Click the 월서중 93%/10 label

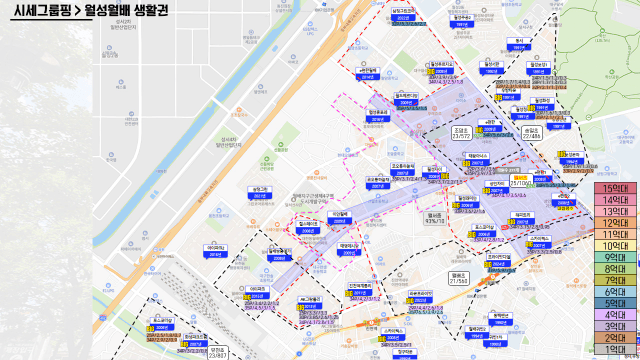[x=435, y=218]
